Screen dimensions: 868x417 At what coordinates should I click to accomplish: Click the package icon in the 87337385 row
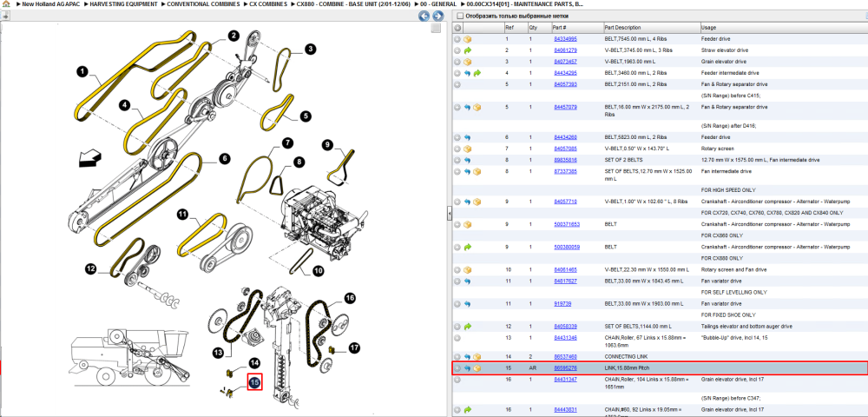click(x=477, y=172)
